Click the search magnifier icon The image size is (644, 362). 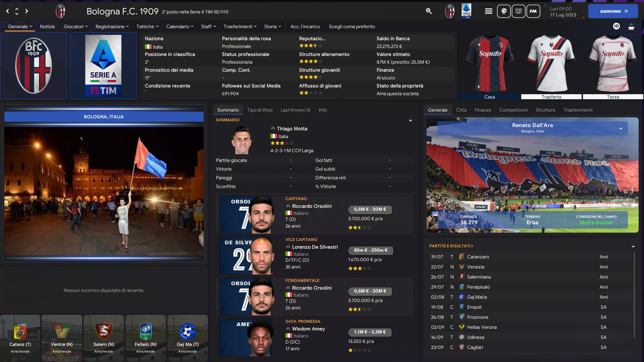click(x=429, y=11)
